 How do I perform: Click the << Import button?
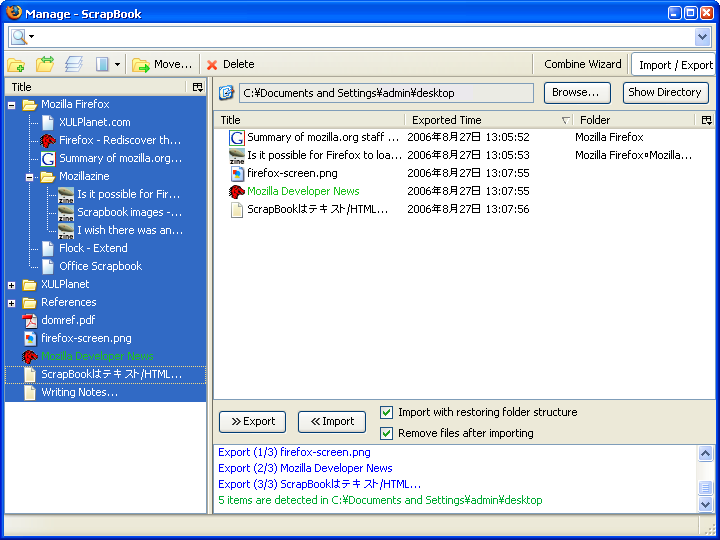coord(332,422)
